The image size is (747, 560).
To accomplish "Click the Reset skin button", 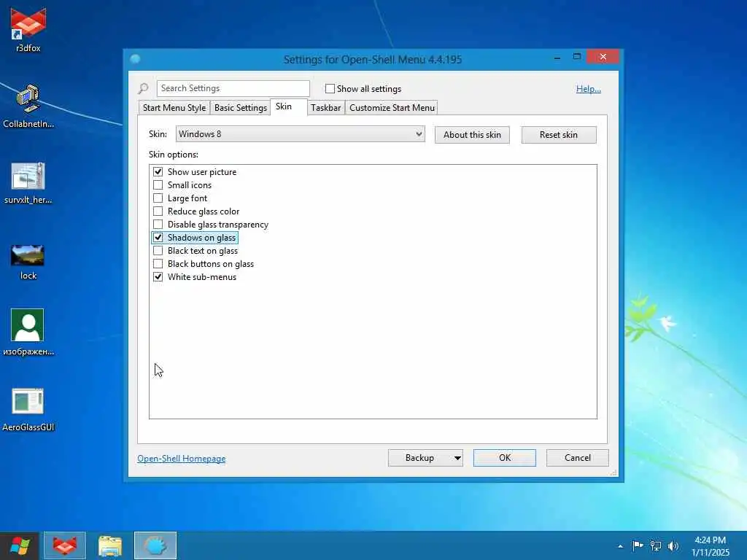I will [x=559, y=135].
